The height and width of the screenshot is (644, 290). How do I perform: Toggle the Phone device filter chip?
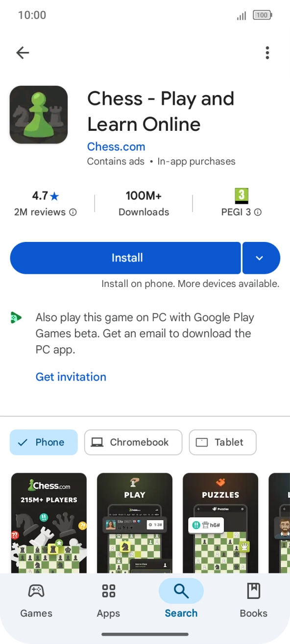tap(44, 442)
